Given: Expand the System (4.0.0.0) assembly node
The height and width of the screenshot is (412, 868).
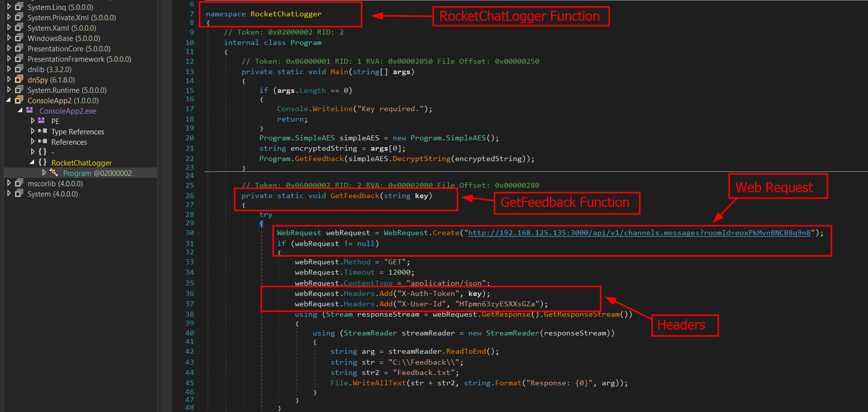Looking at the screenshot, I should [x=9, y=194].
